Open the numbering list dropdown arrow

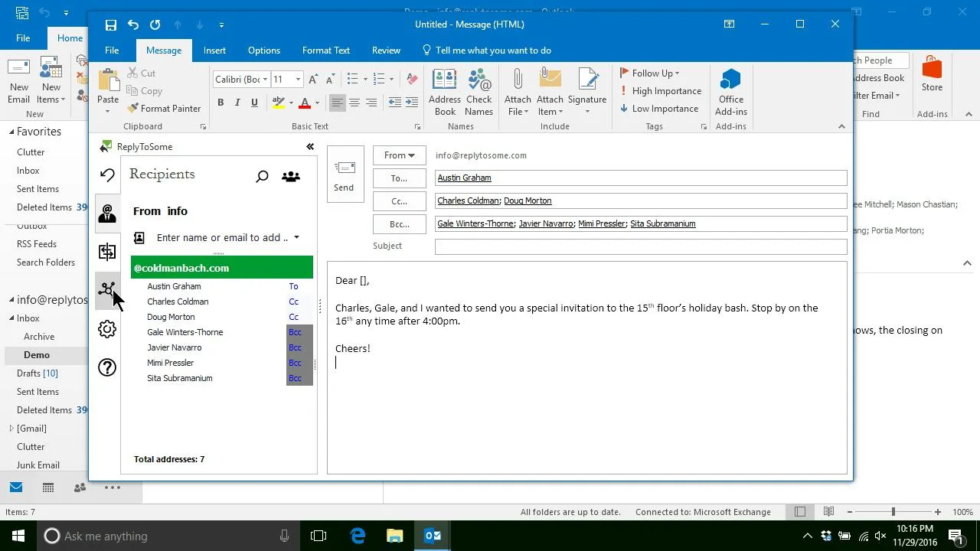point(391,80)
